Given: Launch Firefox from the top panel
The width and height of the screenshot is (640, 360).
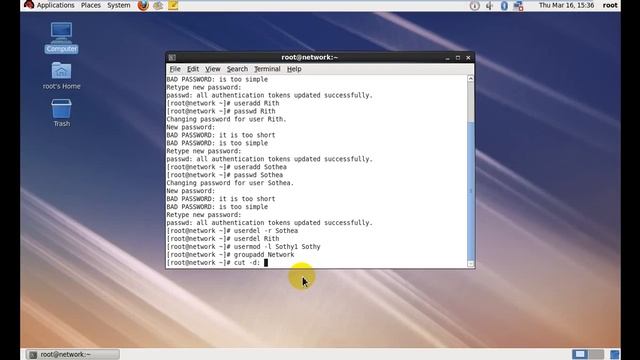Looking at the screenshot, I should [143, 5].
